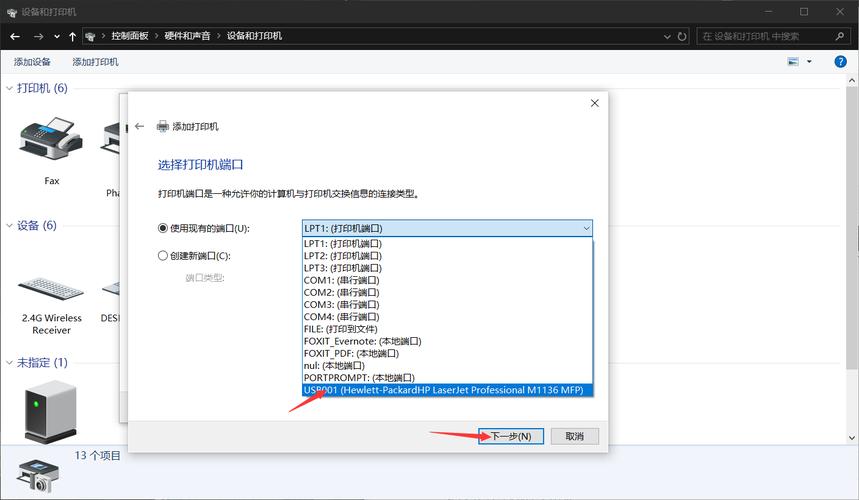Click the search Devices and Printers field
The image size is (859, 500).
(760, 36)
